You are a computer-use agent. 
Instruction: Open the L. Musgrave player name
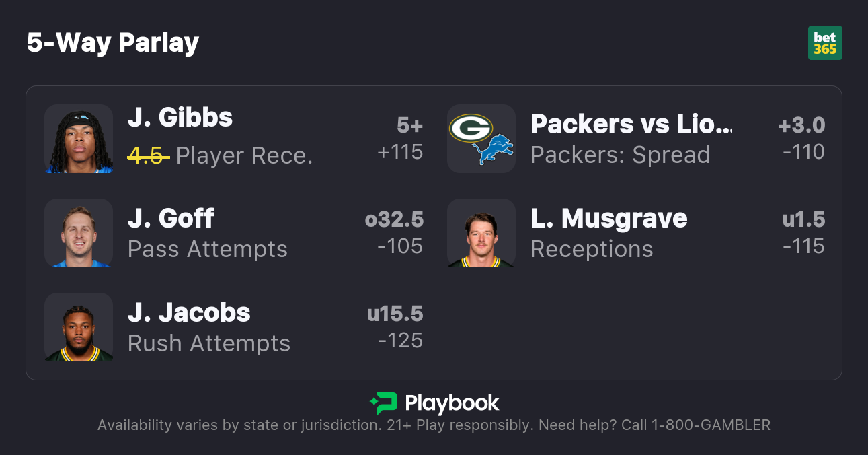[608, 219]
